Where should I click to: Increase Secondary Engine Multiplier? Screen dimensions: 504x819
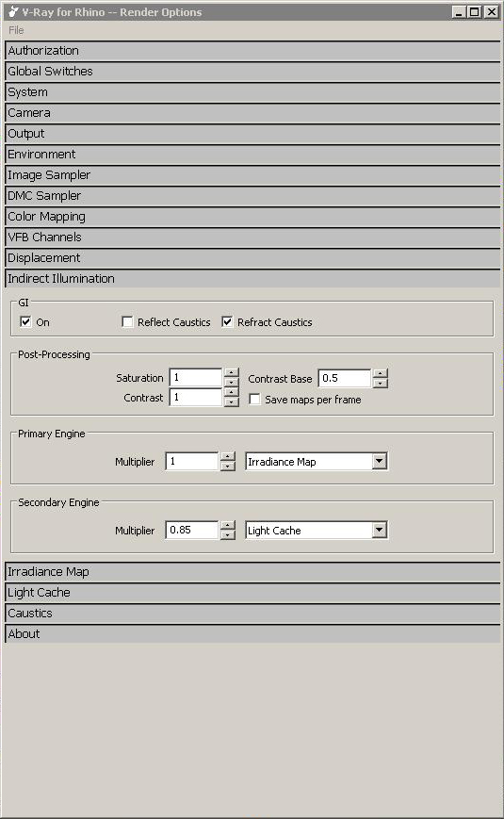pos(227,526)
